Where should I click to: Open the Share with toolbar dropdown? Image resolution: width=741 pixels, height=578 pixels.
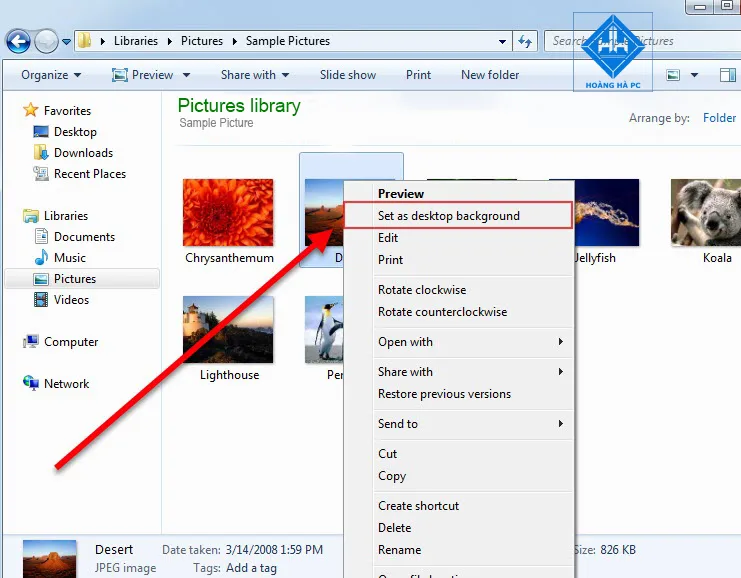(x=254, y=75)
